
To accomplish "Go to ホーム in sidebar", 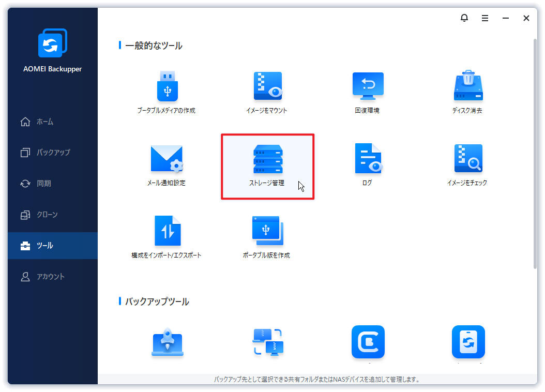I will [x=53, y=122].
